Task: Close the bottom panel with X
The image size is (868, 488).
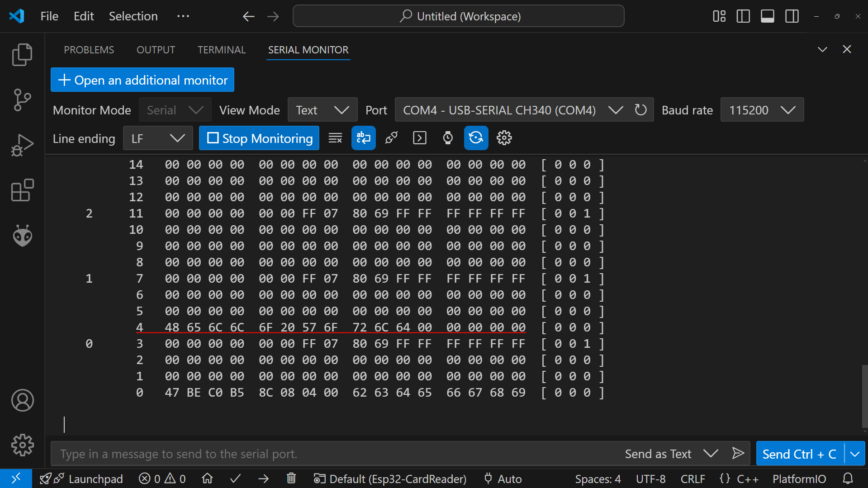Action: point(847,49)
